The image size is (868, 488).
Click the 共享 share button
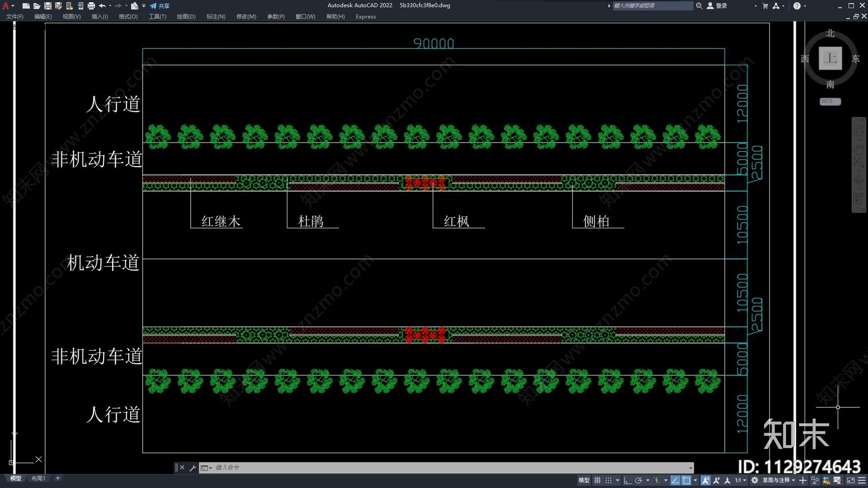[x=159, y=6]
